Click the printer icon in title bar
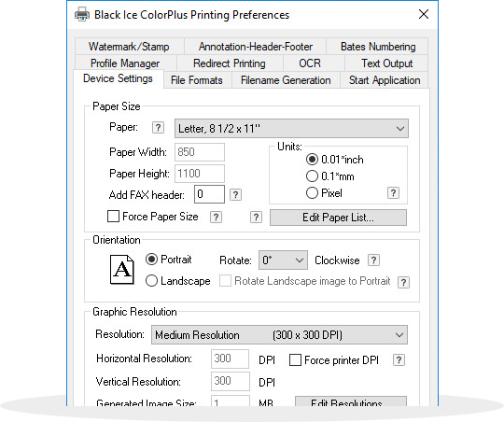504x422 pixels. click(81, 15)
